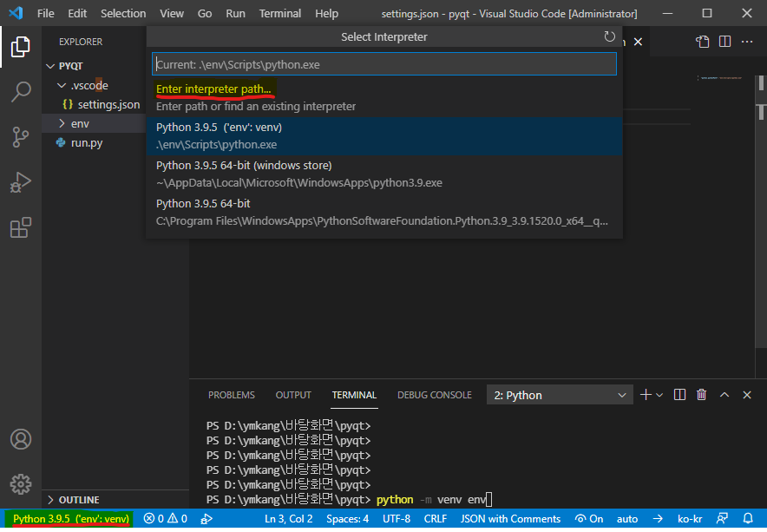The image size is (767, 532).
Task: Open the terminal launch profile dropdown arrow
Action: coord(659,395)
